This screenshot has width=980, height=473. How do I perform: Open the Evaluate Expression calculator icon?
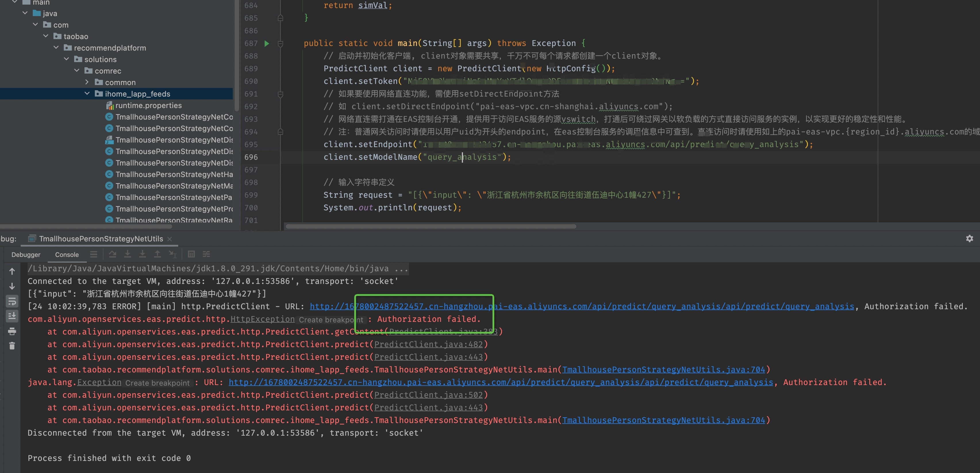pyautogui.click(x=191, y=254)
